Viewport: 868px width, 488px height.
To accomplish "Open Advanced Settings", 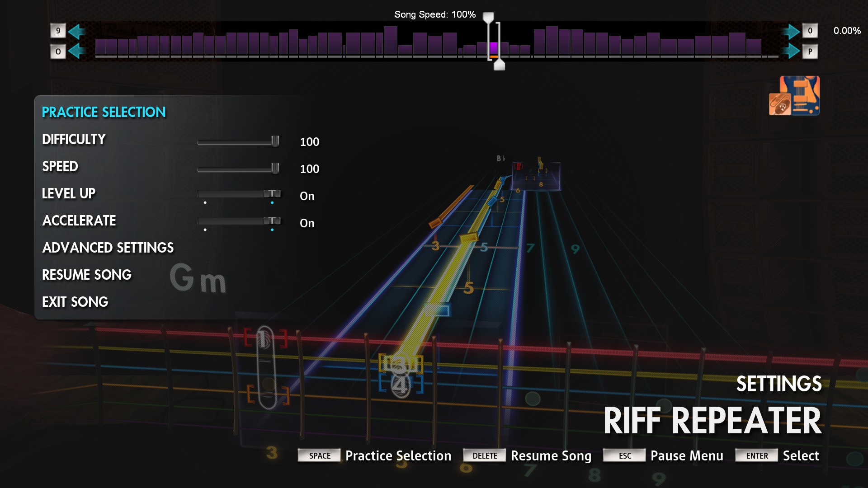I will (108, 248).
